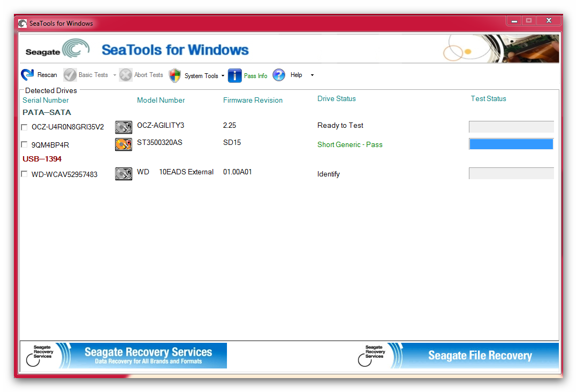Click the Short Generic - Pass status
Viewport: 577px width, 392px height.
click(350, 144)
